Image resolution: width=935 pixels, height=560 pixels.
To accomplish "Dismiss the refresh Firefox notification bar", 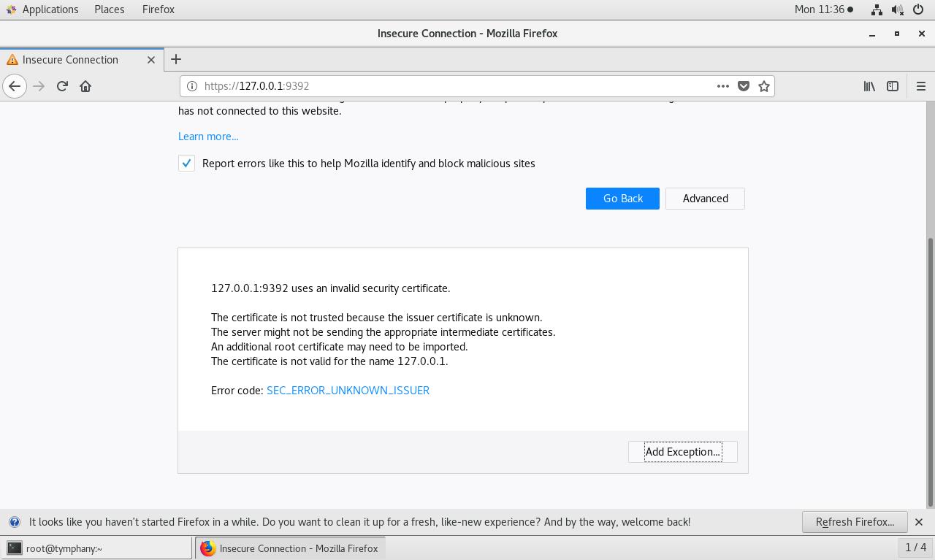I will tap(919, 522).
